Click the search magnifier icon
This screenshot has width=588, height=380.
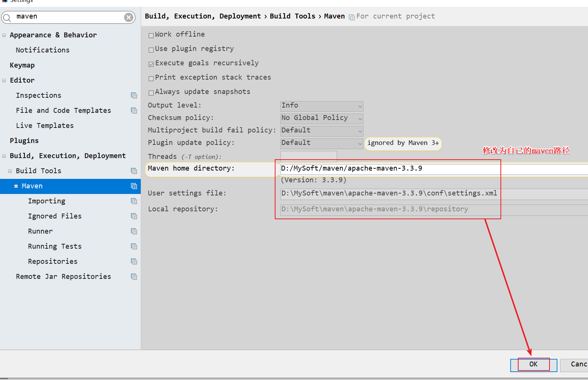tap(7, 17)
